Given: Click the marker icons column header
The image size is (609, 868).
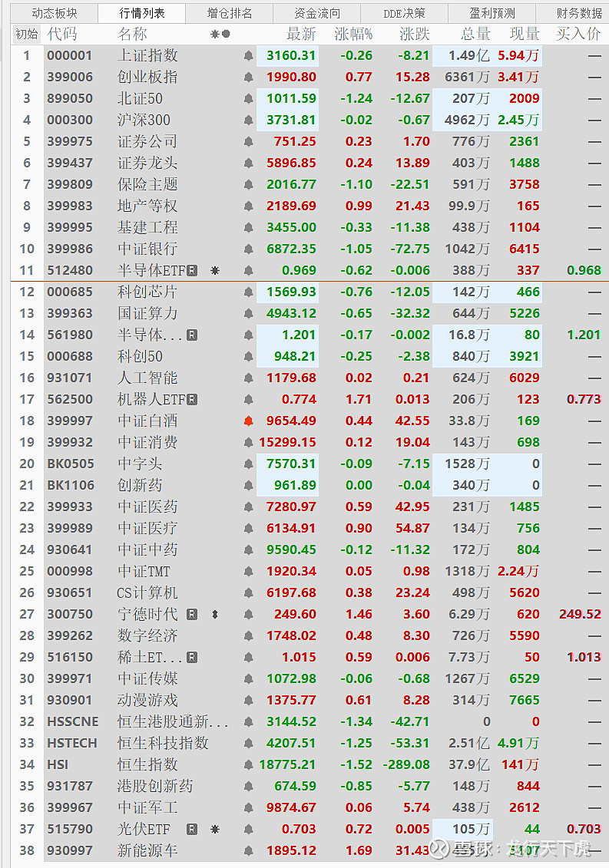Looking at the screenshot, I should point(220,34).
